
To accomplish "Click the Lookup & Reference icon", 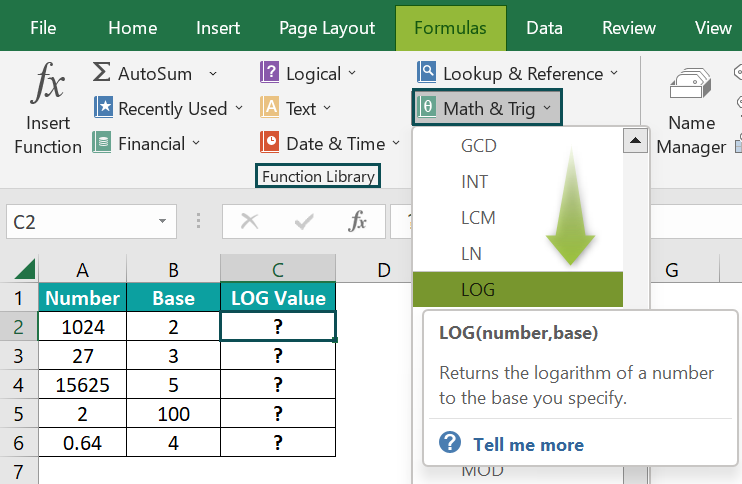I will pyautogui.click(x=426, y=72).
